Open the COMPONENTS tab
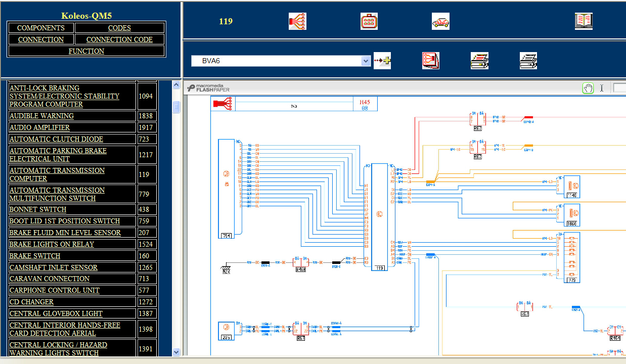 (41, 28)
